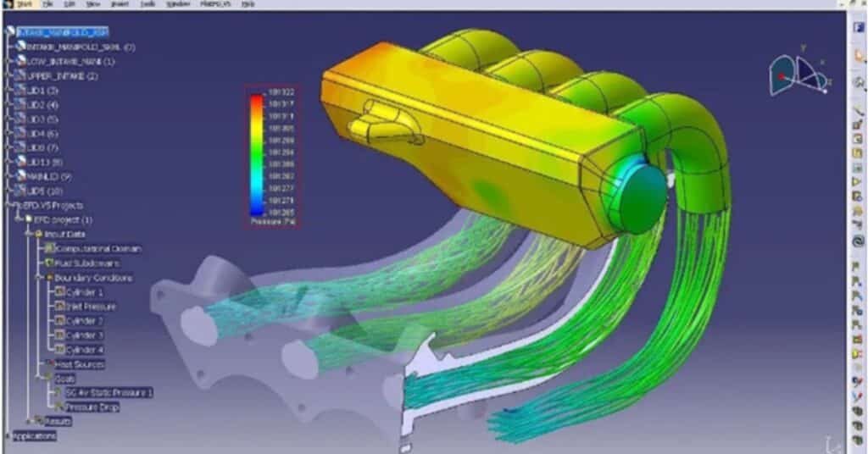This screenshot has width=868, height=454.
Task: Select the Inlet Pressure boundary condition
Action: pyautogui.click(x=91, y=306)
